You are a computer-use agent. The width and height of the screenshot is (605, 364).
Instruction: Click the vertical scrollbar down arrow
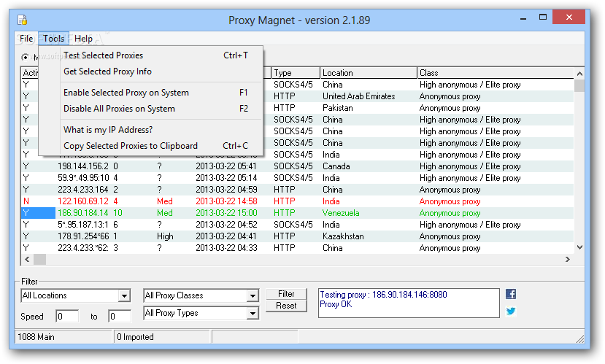click(579, 247)
